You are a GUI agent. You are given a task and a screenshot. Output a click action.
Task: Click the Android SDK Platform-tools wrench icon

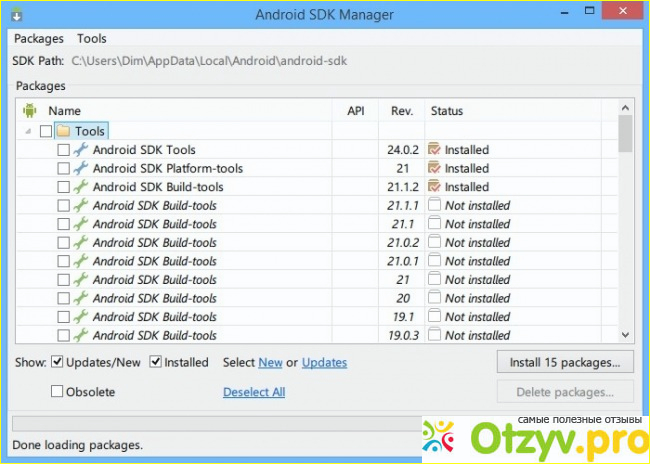pos(81,168)
